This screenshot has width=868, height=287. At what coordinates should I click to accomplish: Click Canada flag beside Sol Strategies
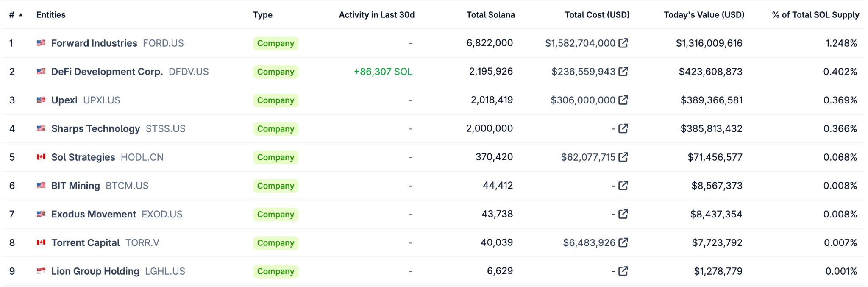coord(41,157)
